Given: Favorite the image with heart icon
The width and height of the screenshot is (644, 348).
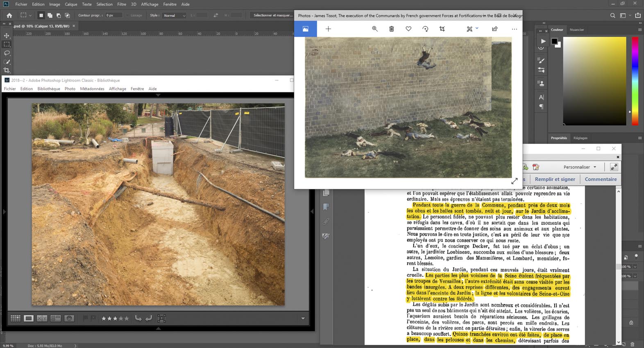Looking at the screenshot, I should [x=408, y=29].
